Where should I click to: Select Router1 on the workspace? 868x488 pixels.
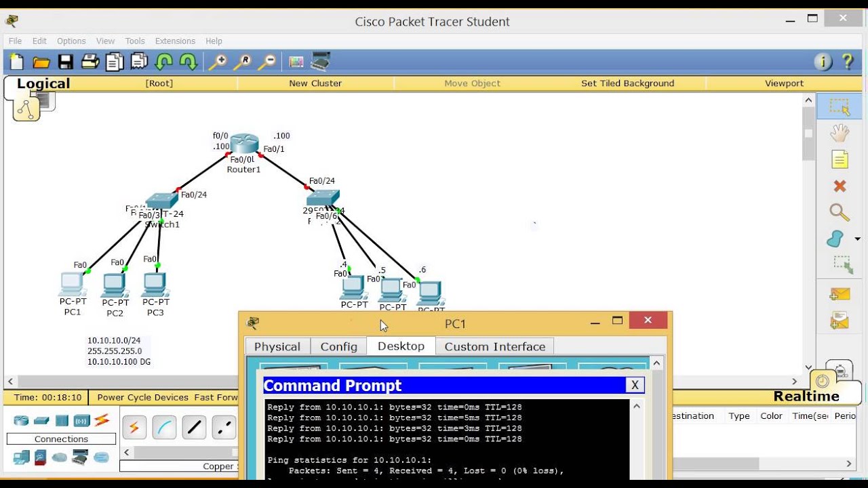point(244,144)
